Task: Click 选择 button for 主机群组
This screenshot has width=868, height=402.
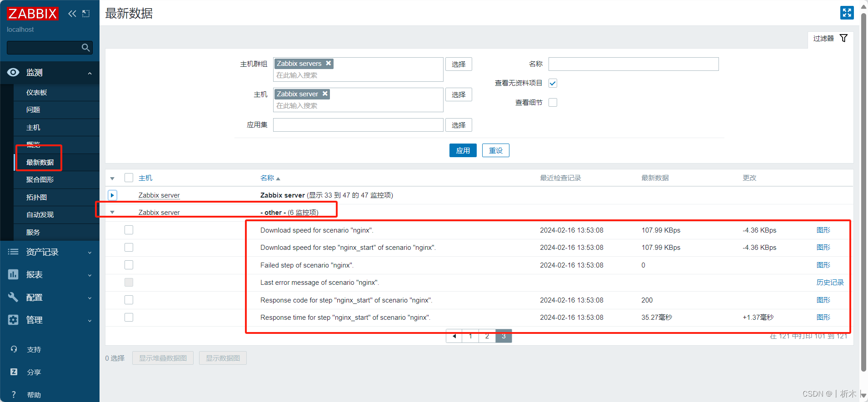Action: tap(459, 64)
